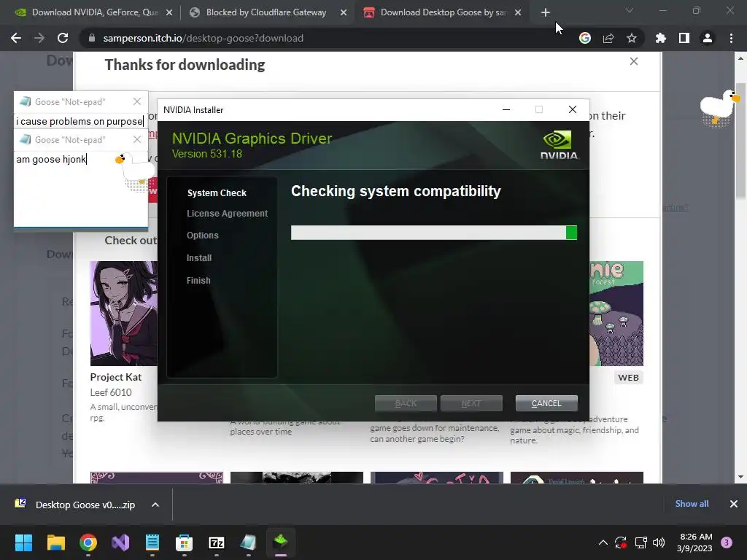The image size is (747, 560).
Task: Open Chrome extensions puzzle icon
Action: [x=661, y=38]
